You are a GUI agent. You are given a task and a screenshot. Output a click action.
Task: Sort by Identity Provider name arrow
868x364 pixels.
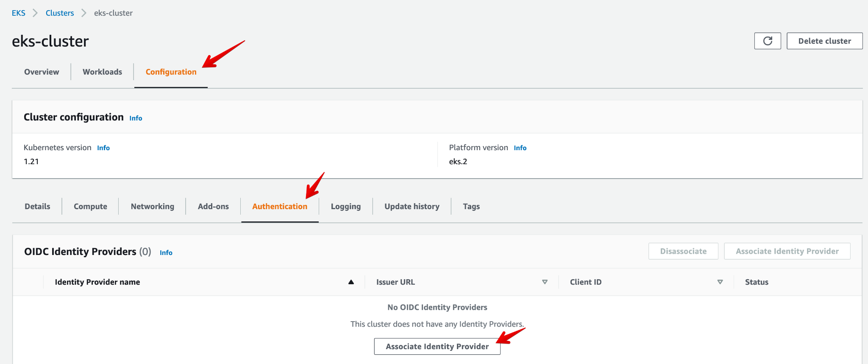[351, 282]
